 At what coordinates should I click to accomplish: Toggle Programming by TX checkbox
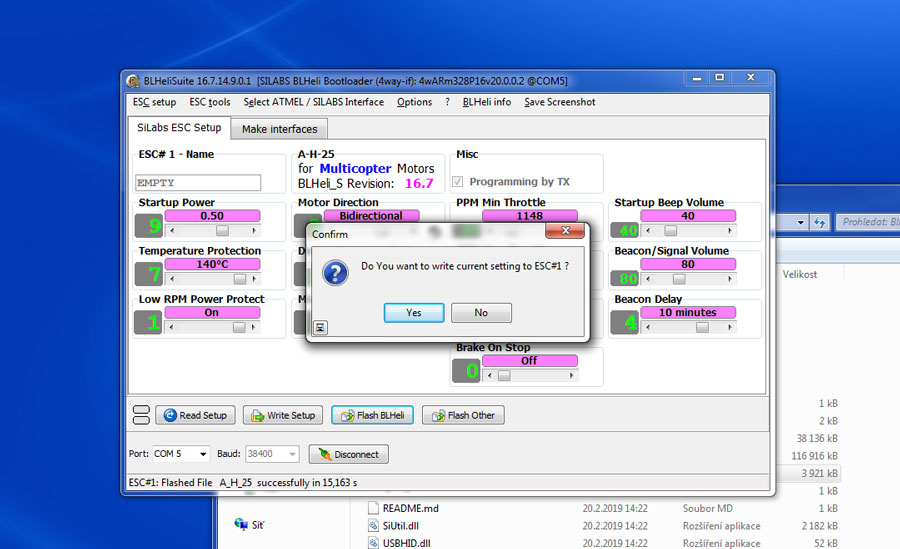point(457,181)
